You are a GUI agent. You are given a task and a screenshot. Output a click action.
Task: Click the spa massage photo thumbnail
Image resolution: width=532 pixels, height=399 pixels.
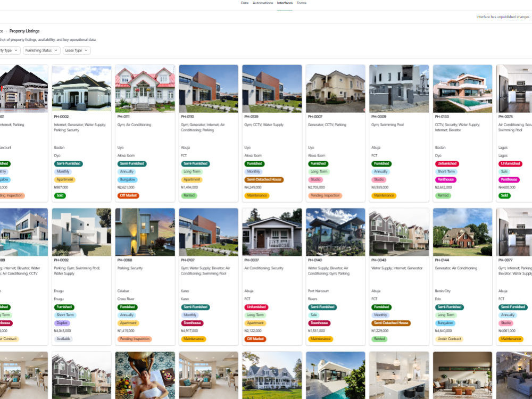pyautogui.click(x=145, y=375)
